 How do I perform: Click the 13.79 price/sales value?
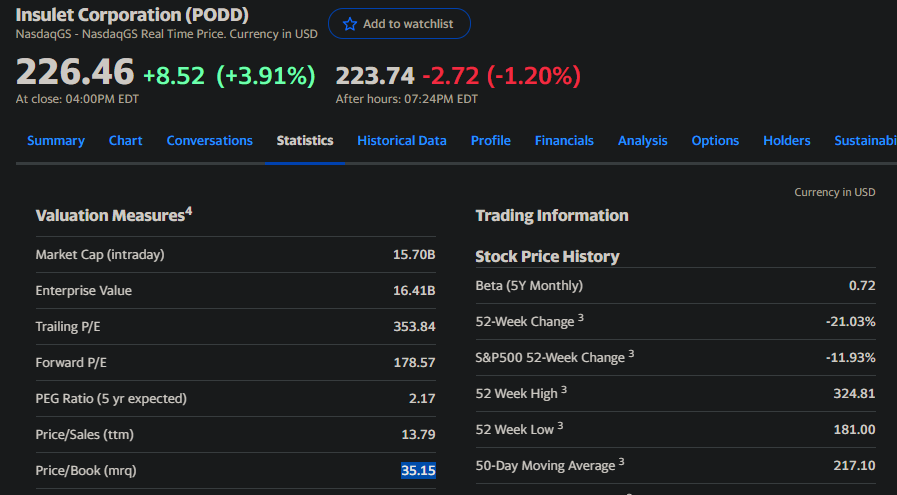(418, 434)
